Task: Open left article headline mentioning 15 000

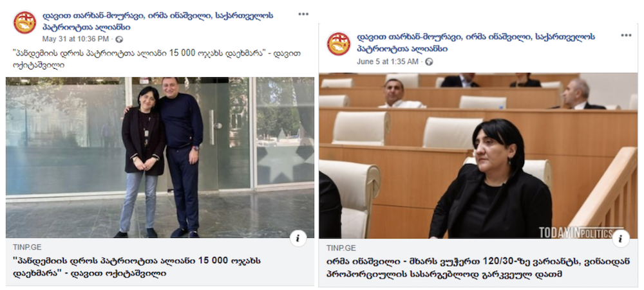Action: (x=137, y=267)
